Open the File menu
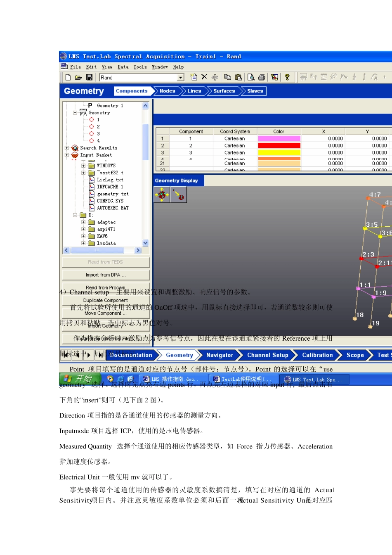The height and width of the screenshot is (555, 392). coord(75,67)
